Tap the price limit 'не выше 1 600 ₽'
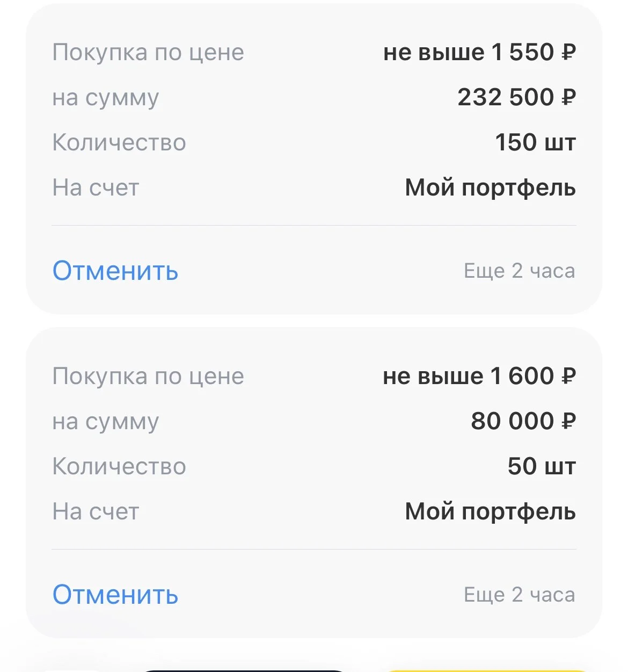The width and height of the screenshot is (628, 672). [479, 376]
